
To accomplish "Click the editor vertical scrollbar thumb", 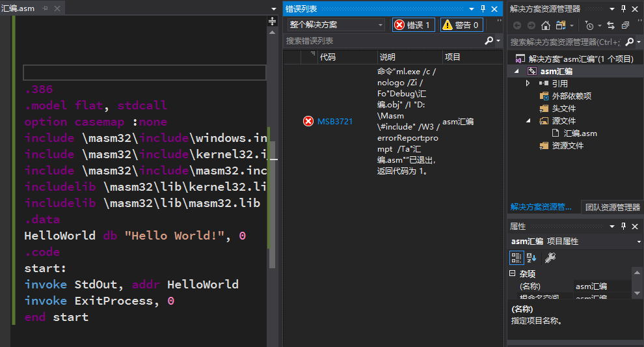I will coord(272,204).
